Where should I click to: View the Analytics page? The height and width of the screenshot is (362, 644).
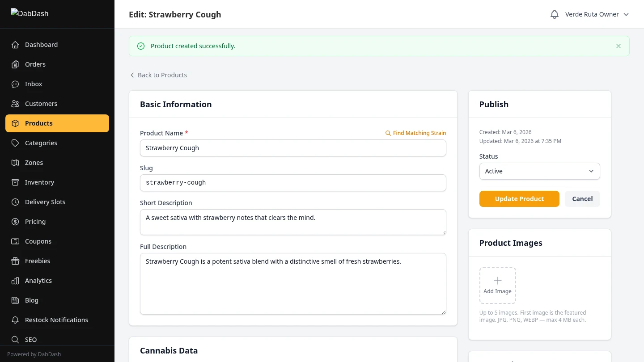(x=38, y=280)
